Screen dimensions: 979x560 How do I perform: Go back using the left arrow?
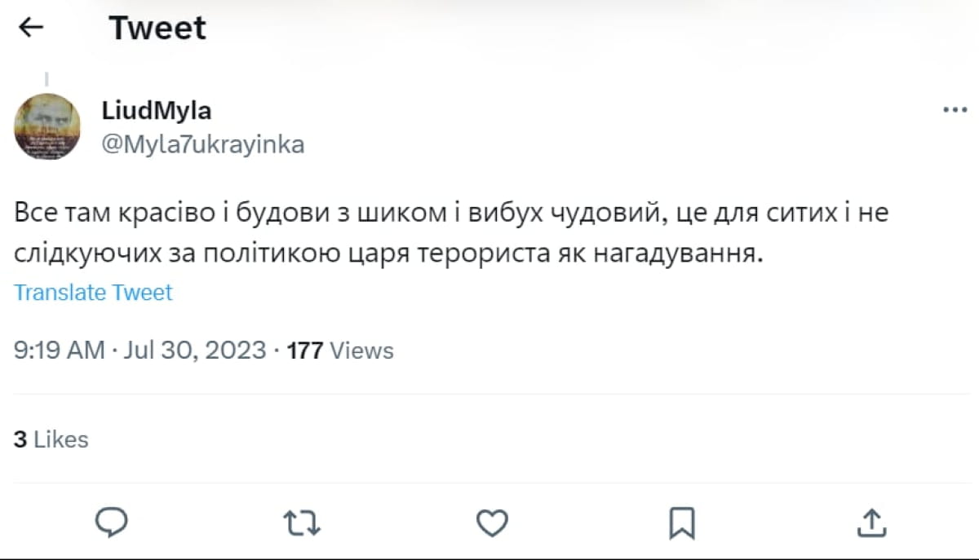pyautogui.click(x=31, y=29)
